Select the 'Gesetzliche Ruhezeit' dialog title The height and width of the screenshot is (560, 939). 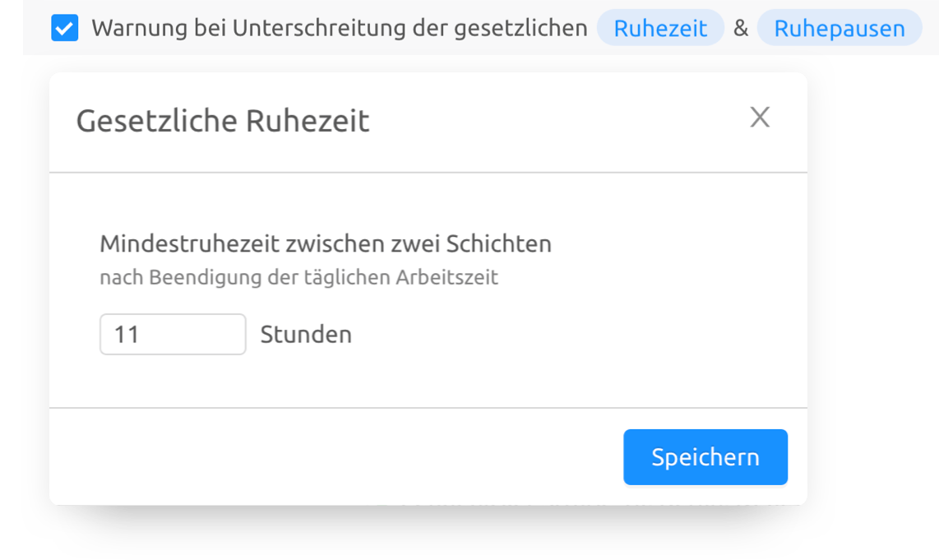[223, 121]
